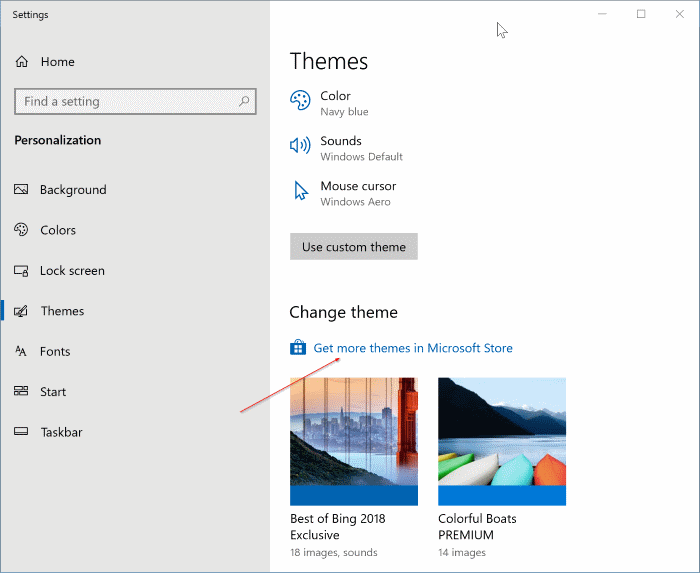The width and height of the screenshot is (700, 573).
Task: Maximize the Settings window
Action: 641,14
